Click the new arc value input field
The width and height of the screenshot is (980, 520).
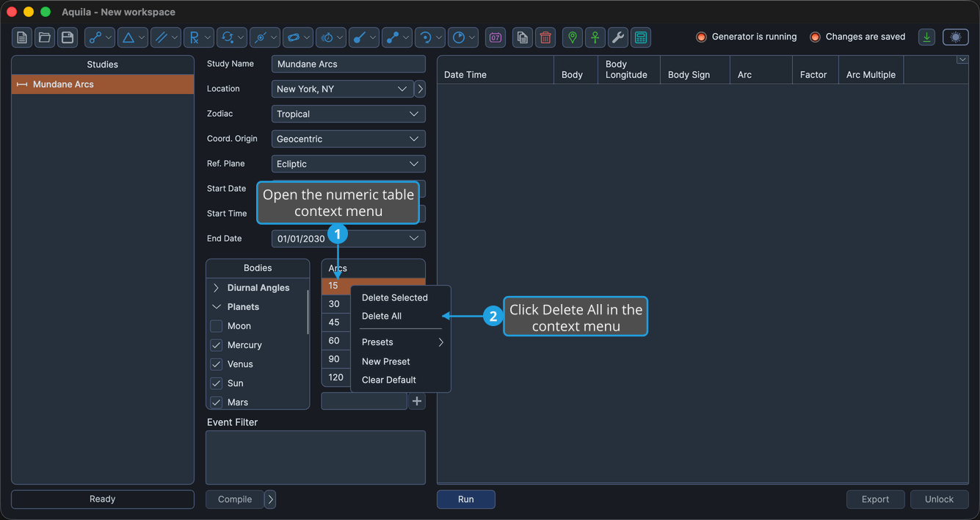(x=364, y=401)
